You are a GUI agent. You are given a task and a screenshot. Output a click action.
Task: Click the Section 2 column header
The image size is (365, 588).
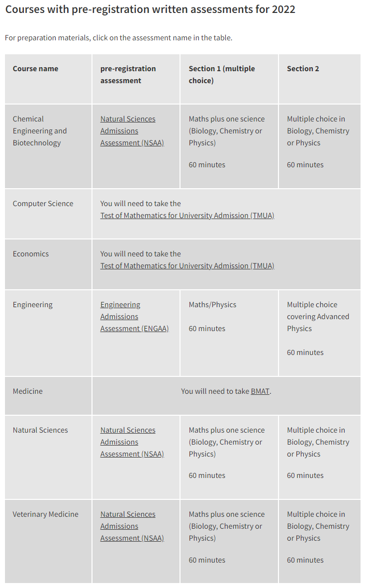pyautogui.click(x=320, y=79)
